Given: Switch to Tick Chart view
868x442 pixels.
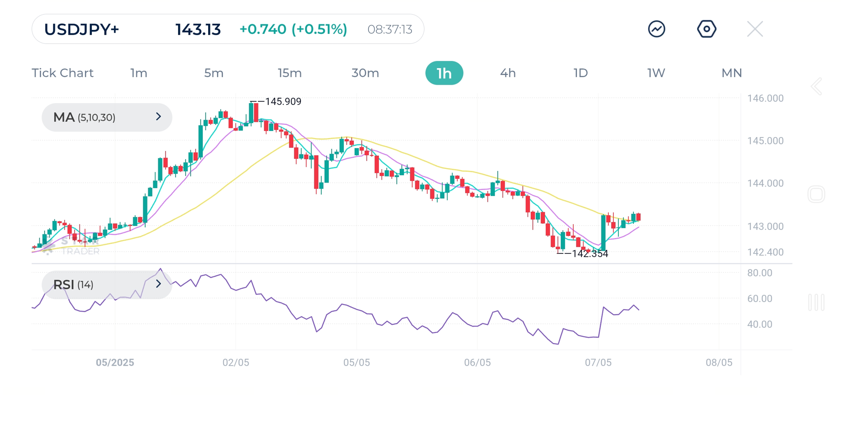Looking at the screenshot, I should [x=62, y=73].
